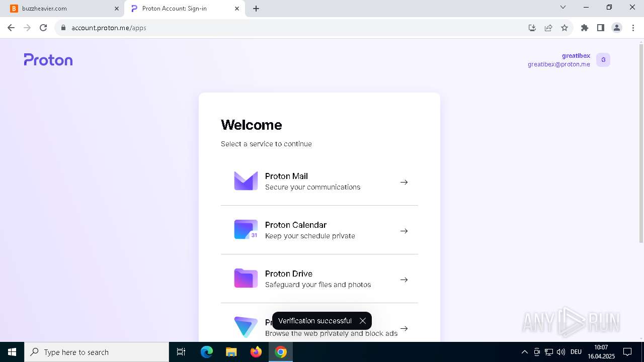This screenshot has height=362, width=644.
Task: Click the Proton logo at top left
Action: coord(48,60)
